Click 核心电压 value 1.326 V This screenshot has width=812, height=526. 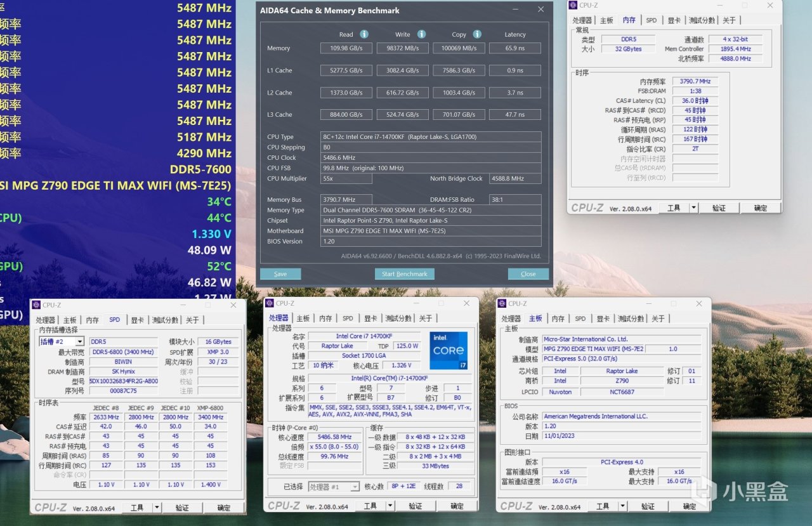[x=403, y=365]
